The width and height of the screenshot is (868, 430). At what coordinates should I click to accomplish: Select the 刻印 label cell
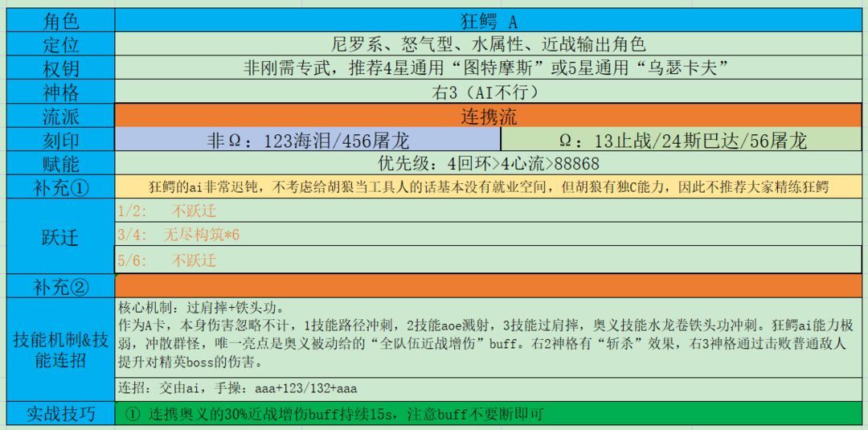click(60, 140)
